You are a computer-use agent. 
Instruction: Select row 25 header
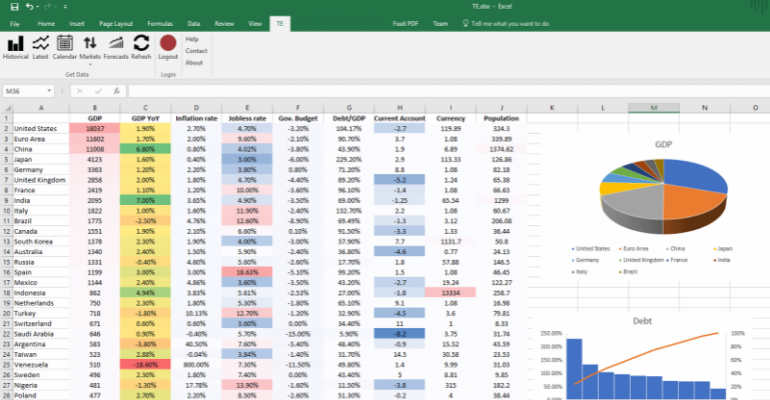[6, 365]
